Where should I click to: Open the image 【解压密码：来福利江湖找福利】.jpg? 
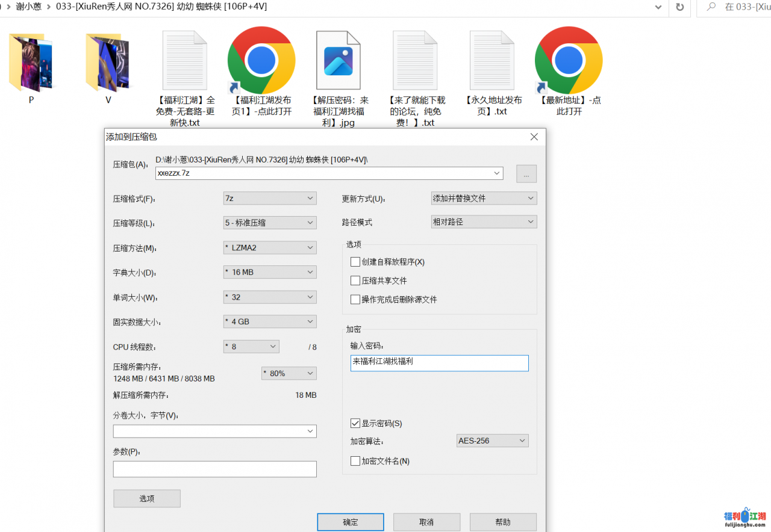(x=339, y=60)
